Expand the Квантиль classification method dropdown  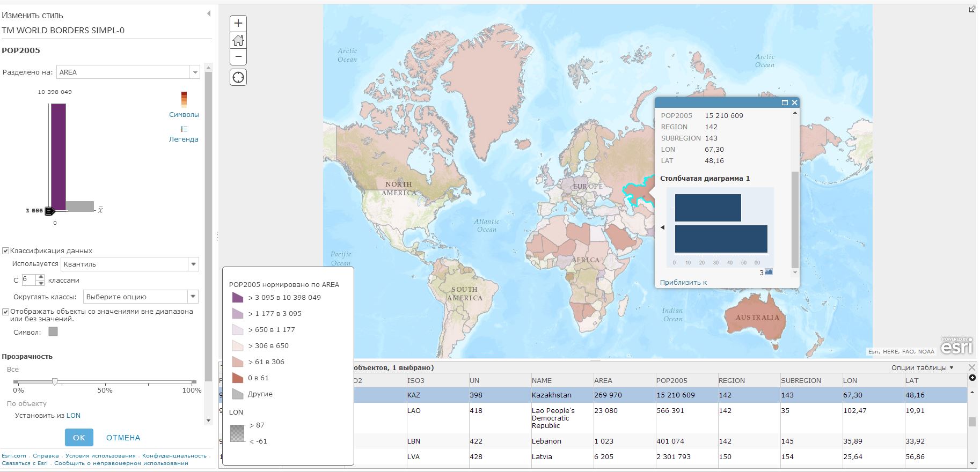[x=193, y=264]
